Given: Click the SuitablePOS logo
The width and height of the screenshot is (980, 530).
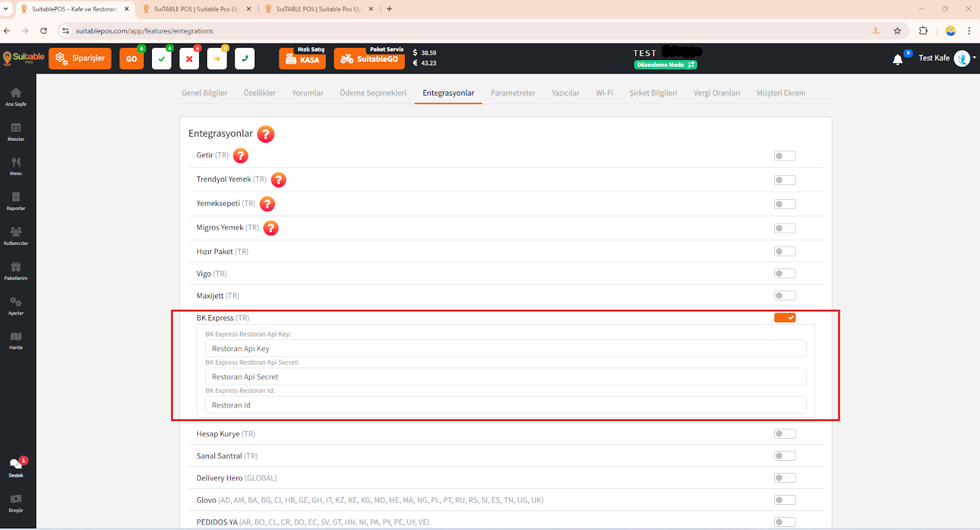Looking at the screenshot, I should 24,58.
